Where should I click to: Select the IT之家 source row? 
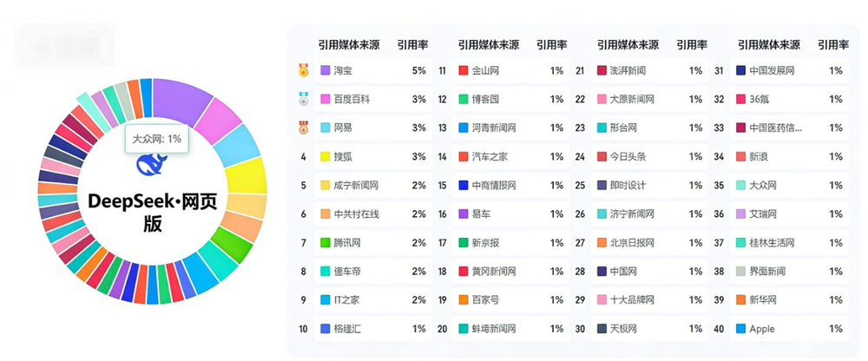point(373,300)
